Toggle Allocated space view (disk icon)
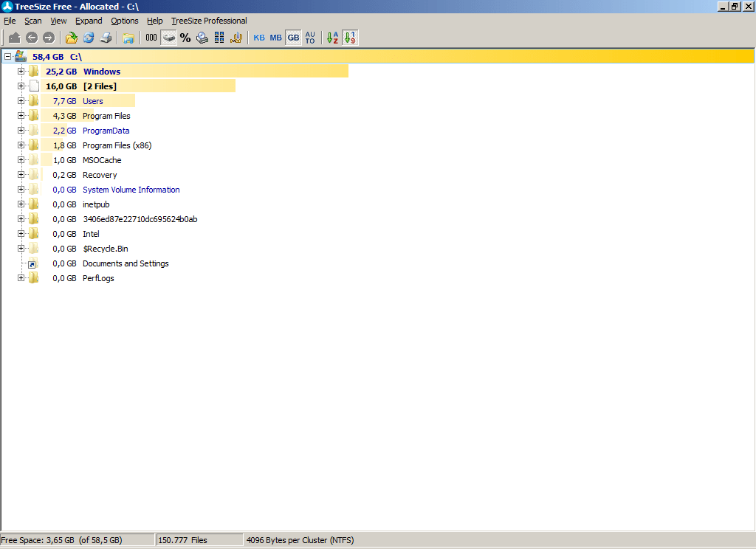 168,38
